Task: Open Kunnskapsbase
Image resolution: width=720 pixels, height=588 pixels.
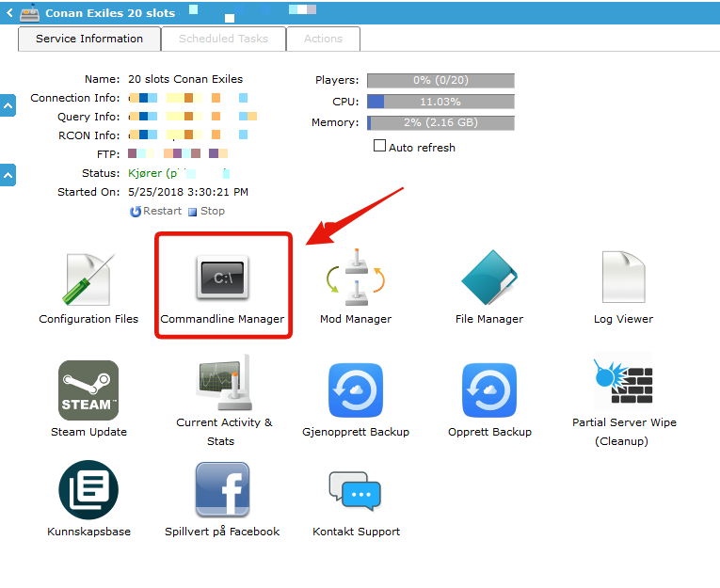Action: (x=88, y=490)
